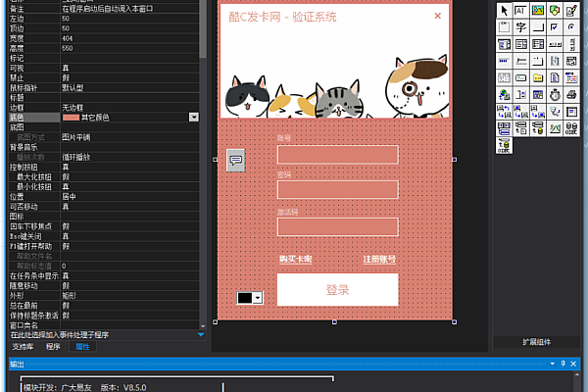
Task: Click the 登录 button on the form
Action: tap(337, 290)
